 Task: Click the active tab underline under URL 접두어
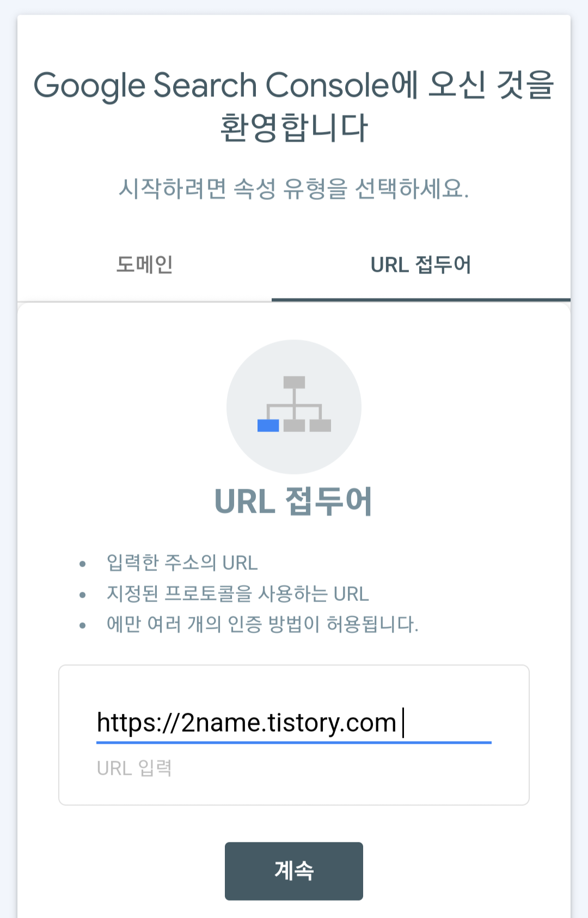coord(421,300)
